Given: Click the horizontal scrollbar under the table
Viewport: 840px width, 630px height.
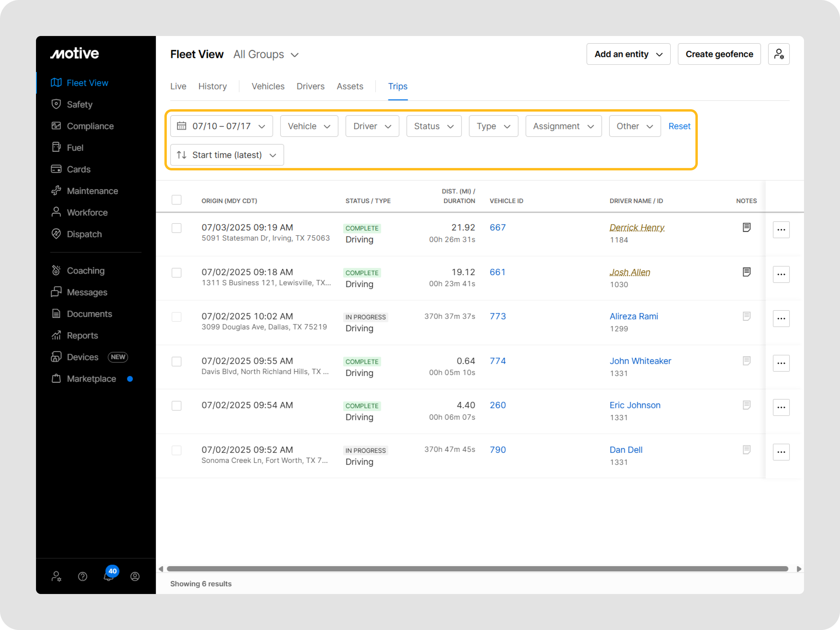Looking at the screenshot, I should (x=477, y=569).
